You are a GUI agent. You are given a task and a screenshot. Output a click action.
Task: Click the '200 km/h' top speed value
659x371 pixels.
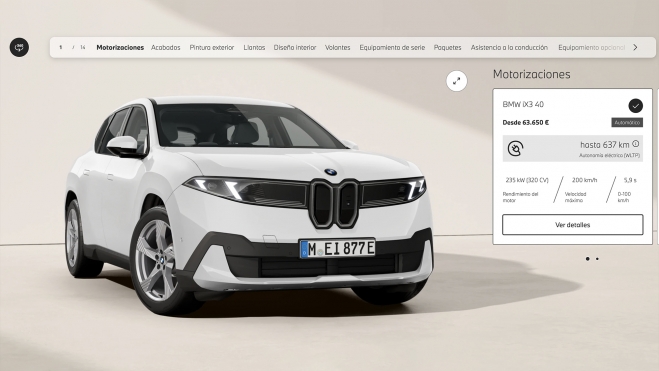click(x=584, y=180)
